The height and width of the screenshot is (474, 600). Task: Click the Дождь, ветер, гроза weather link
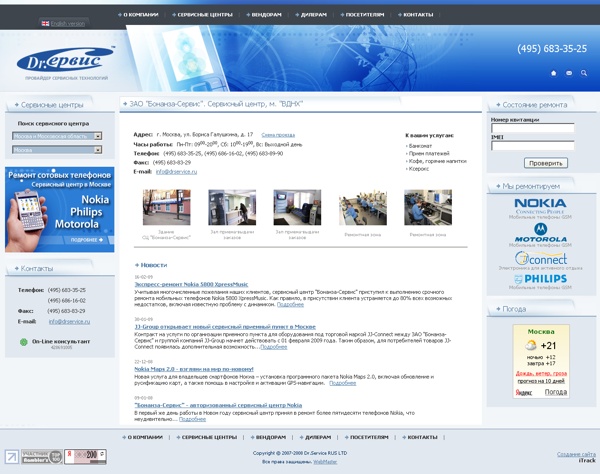(541, 373)
